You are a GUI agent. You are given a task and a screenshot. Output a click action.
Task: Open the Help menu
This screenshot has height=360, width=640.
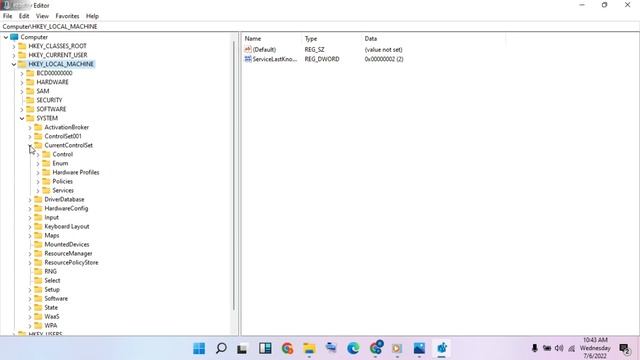[x=92, y=16]
